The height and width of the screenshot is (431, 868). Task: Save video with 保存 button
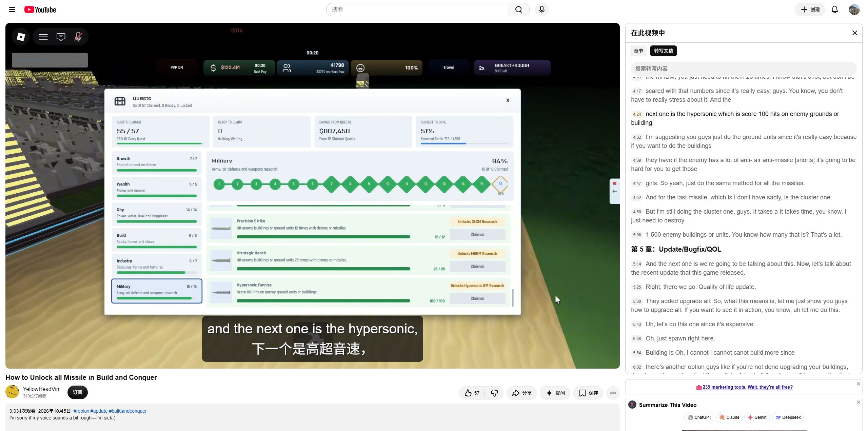click(588, 393)
